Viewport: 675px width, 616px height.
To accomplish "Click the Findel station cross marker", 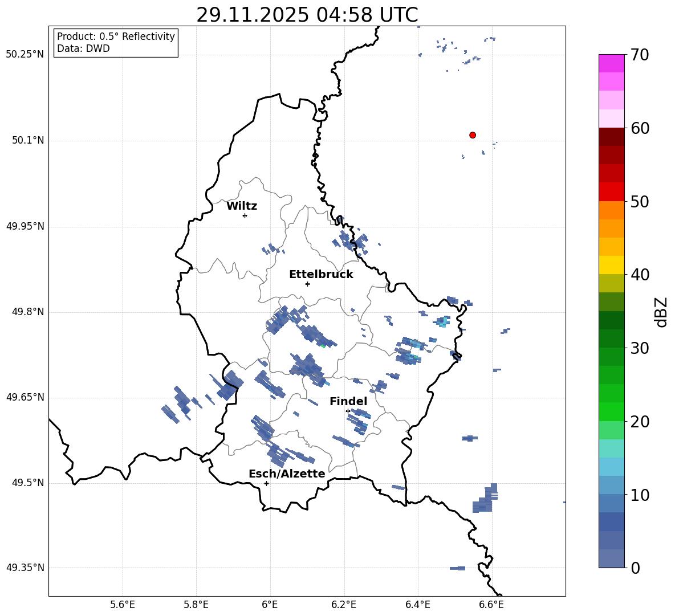I will (x=348, y=411).
